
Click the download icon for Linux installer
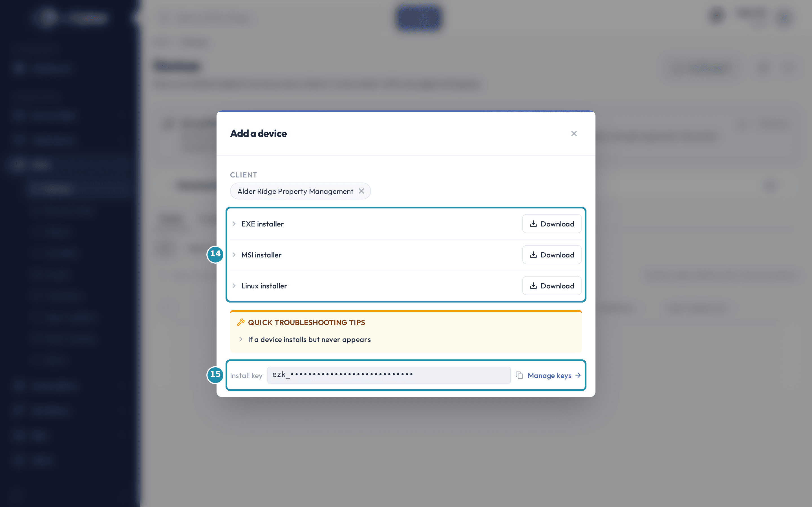[533, 286]
